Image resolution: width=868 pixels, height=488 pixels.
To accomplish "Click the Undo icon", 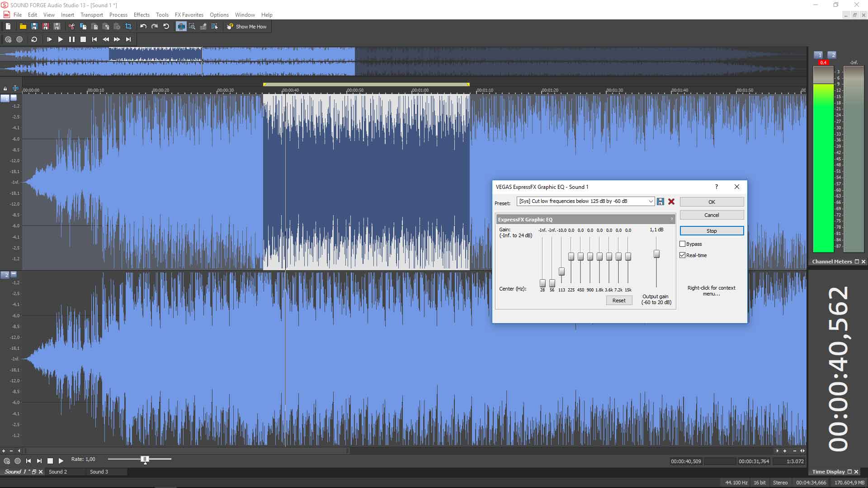I will (143, 26).
